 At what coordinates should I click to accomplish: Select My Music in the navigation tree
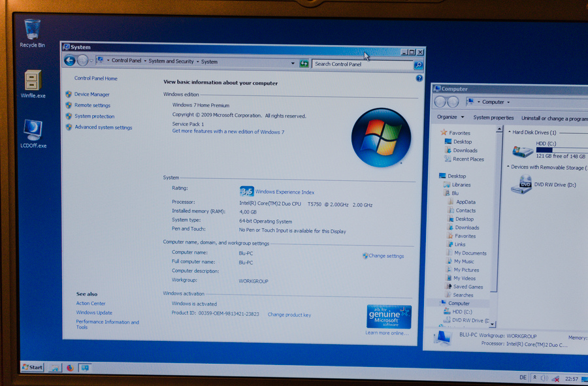(x=464, y=262)
